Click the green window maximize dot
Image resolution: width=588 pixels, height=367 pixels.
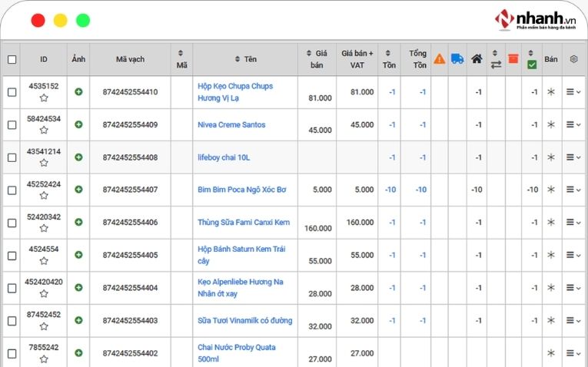coord(83,20)
